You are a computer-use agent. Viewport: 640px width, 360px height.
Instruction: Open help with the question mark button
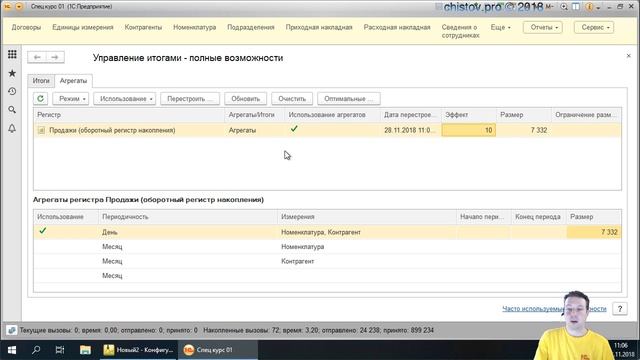(620, 309)
